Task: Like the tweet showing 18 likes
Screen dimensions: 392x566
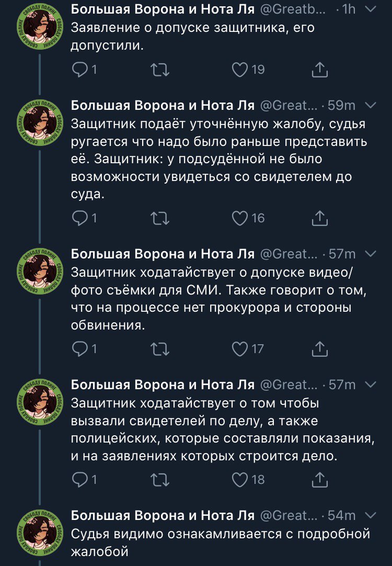Action: click(x=240, y=479)
